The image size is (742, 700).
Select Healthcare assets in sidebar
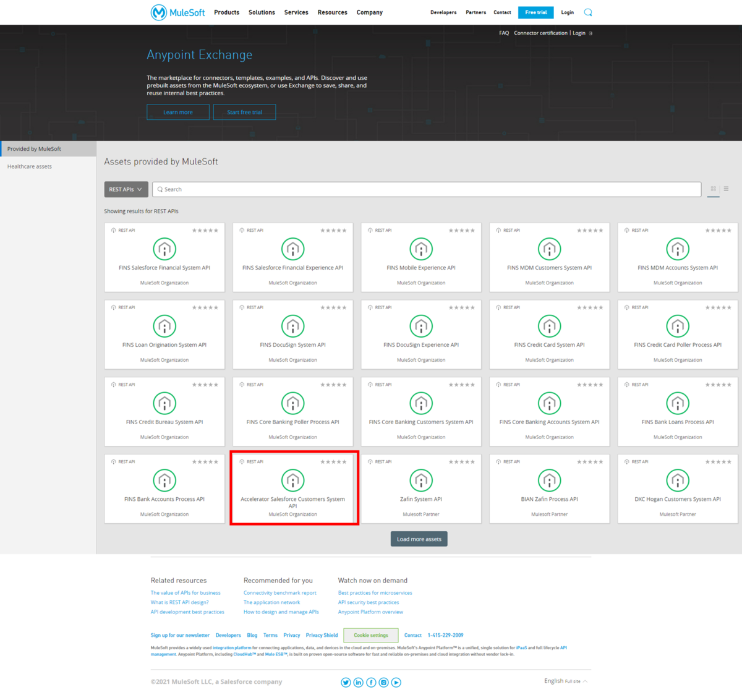point(30,166)
